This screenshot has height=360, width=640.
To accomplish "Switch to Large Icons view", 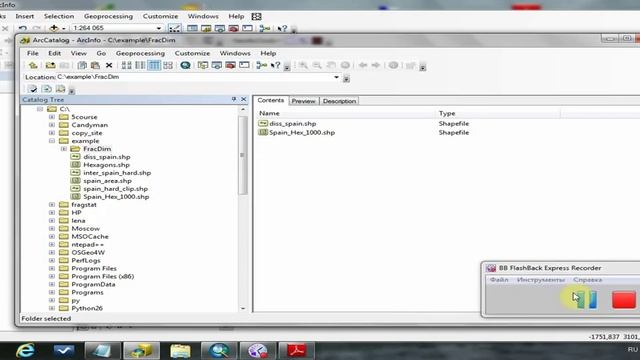I will pos(127,65).
